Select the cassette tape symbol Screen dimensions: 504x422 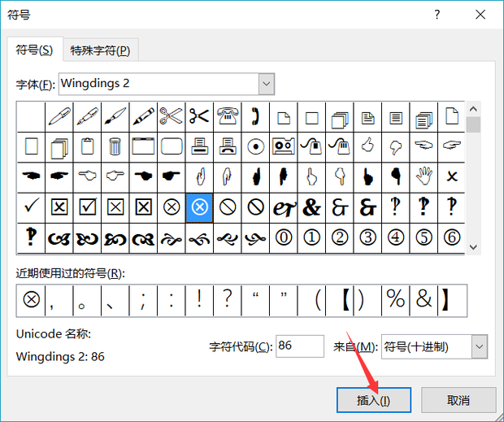tap(284, 147)
